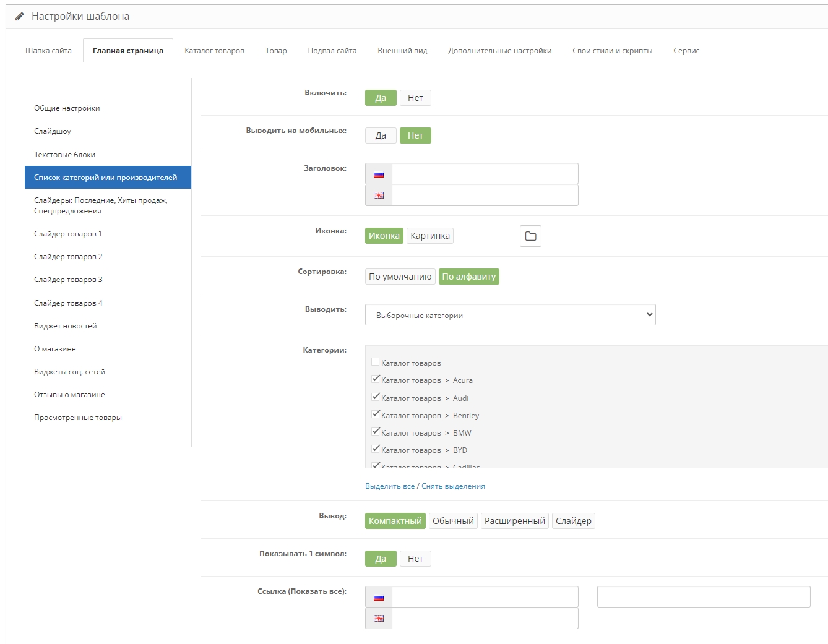Uncheck the Acura category checkbox
828x644 pixels.
(x=376, y=379)
